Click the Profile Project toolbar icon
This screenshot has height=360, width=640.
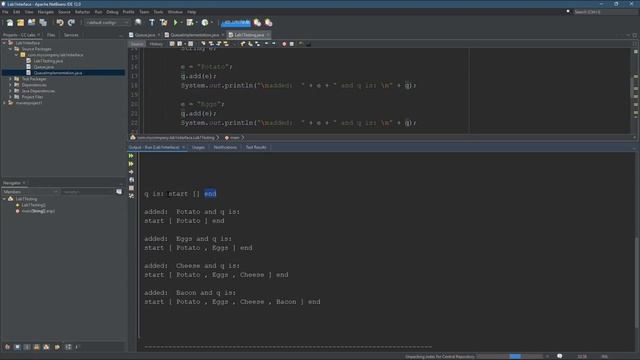(205, 23)
